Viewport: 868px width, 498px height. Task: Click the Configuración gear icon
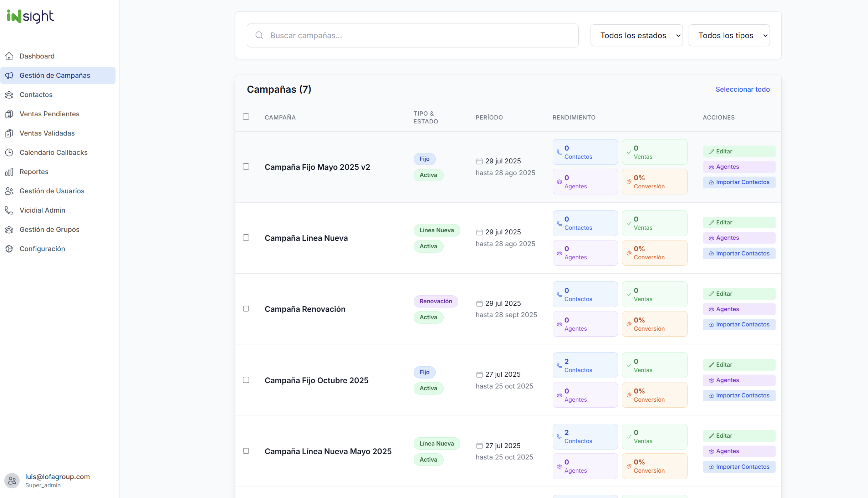point(9,249)
